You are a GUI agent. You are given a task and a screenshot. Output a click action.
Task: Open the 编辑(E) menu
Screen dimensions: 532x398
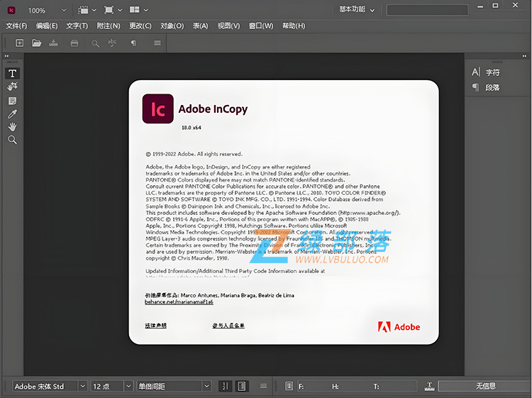coord(47,26)
